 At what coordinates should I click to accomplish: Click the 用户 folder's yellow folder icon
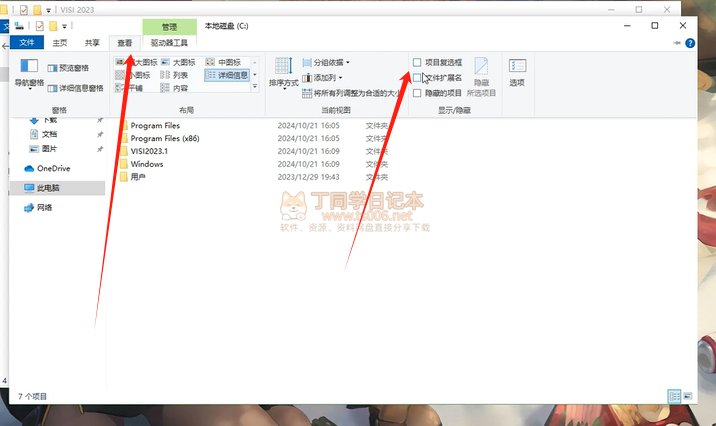[124, 177]
